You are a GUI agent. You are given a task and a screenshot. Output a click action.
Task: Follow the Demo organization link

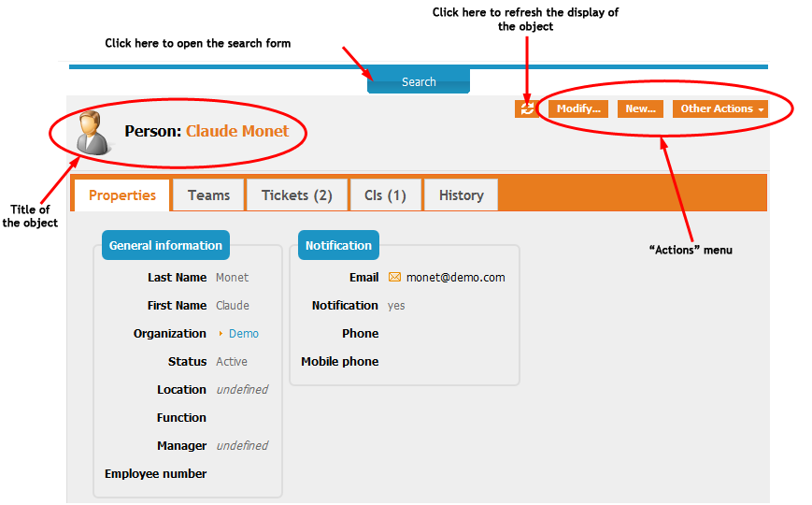tap(244, 334)
